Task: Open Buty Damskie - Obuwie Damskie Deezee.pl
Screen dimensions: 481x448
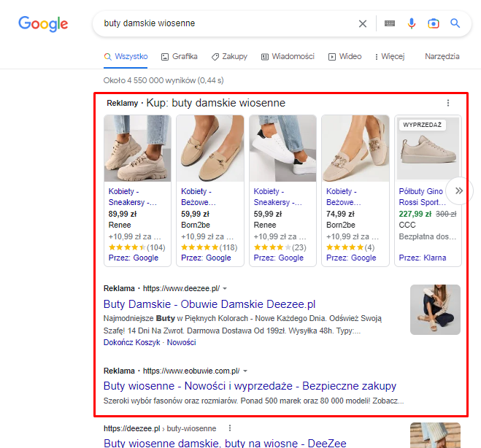Action: [x=209, y=304]
